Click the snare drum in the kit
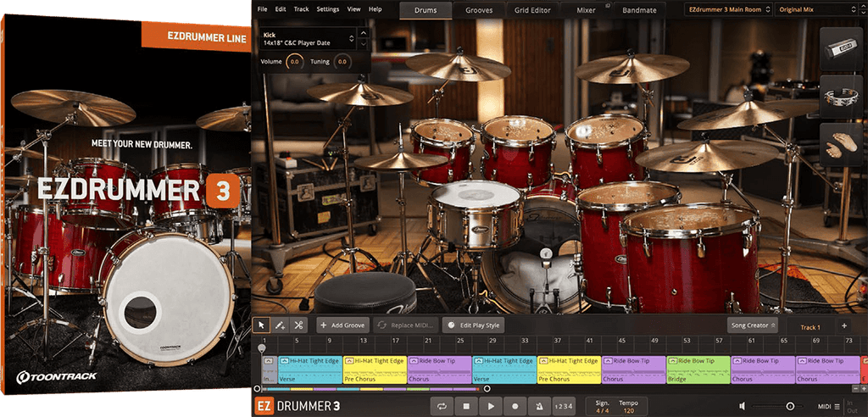This screenshot has height=417, width=868. [475, 214]
